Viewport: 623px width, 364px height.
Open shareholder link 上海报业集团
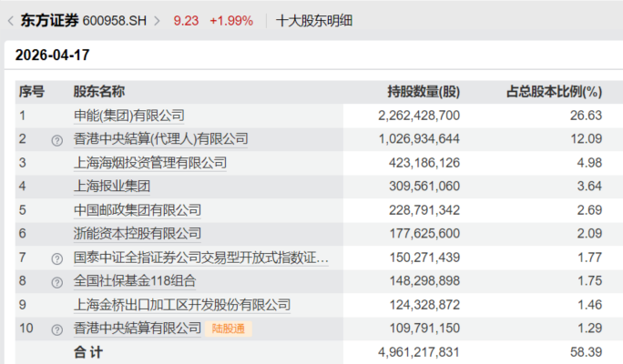pyautogui.click(x=112, y=187)
